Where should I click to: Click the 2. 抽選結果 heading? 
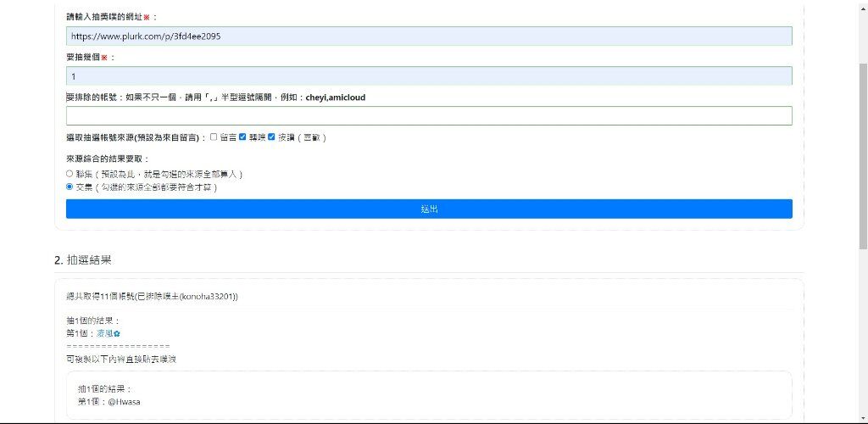(83, 259)
